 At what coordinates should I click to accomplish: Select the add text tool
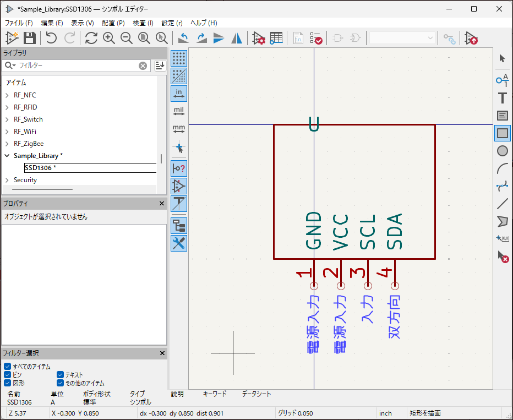pos(502,98)
